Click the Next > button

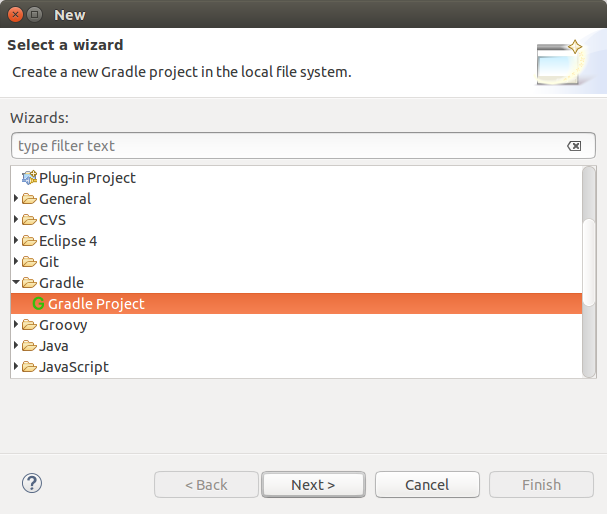click(313, 485)
